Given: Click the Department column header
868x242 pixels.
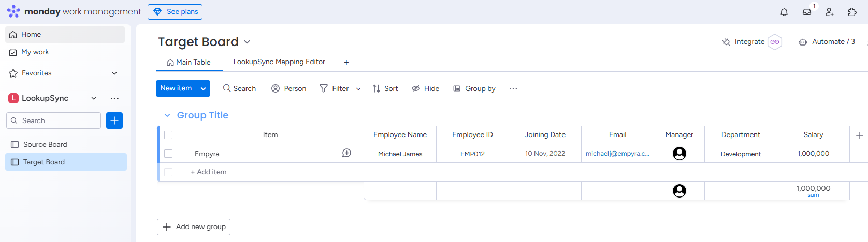Looking at the screenshot, I should (x=741, y=135).
